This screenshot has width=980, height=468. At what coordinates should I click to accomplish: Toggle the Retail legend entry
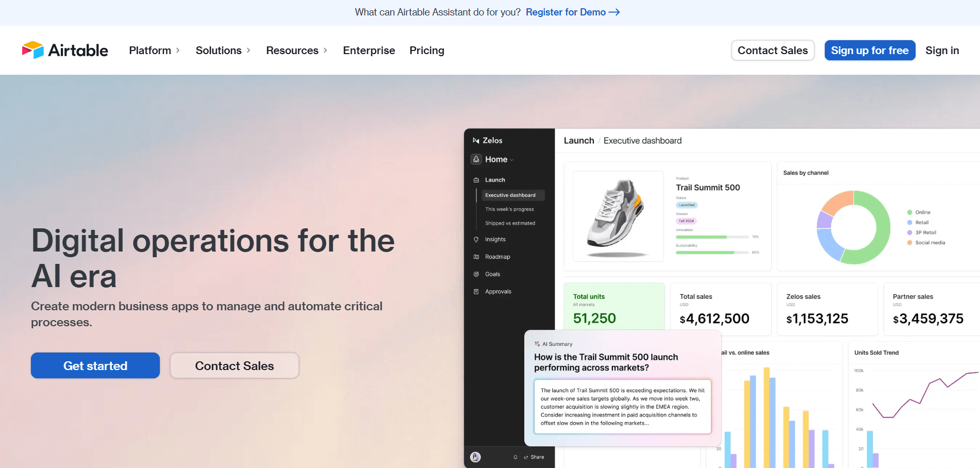point(921,222)
